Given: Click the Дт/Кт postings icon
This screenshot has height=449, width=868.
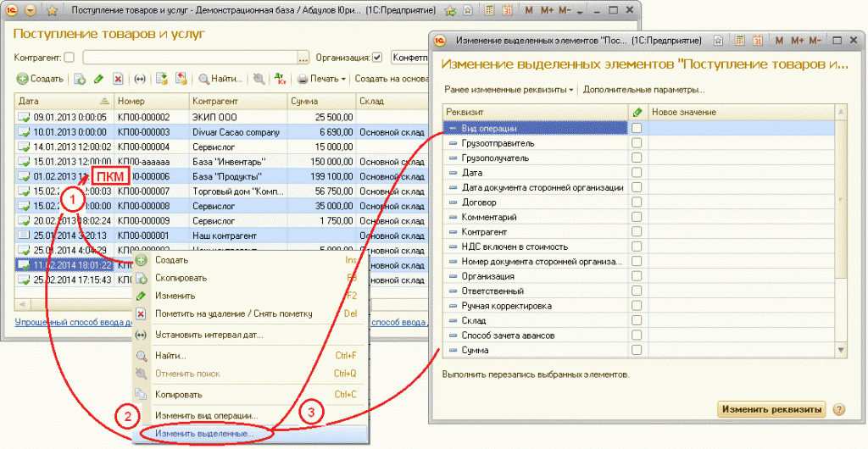Looking at the screenshot, I should (281, 79).
